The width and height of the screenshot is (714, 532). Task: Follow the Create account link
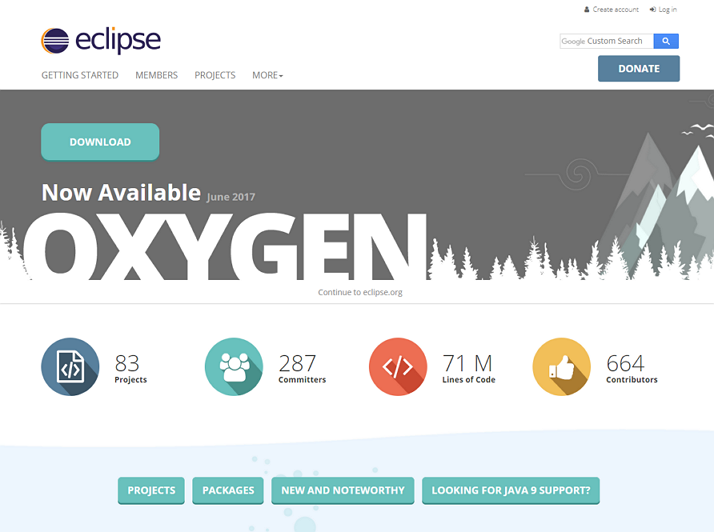616,10
